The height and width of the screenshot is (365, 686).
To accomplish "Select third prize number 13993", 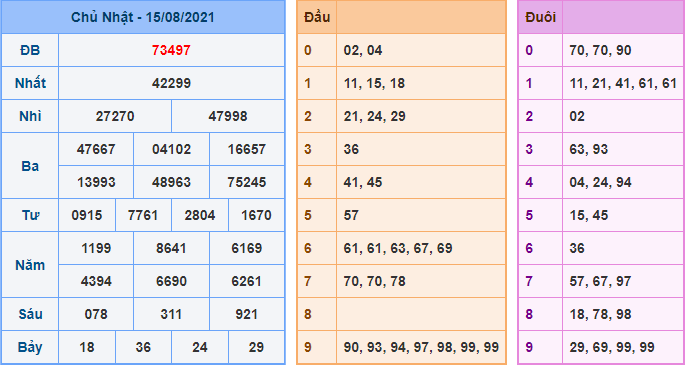I will pyautogui.click(x=96, y=182).
